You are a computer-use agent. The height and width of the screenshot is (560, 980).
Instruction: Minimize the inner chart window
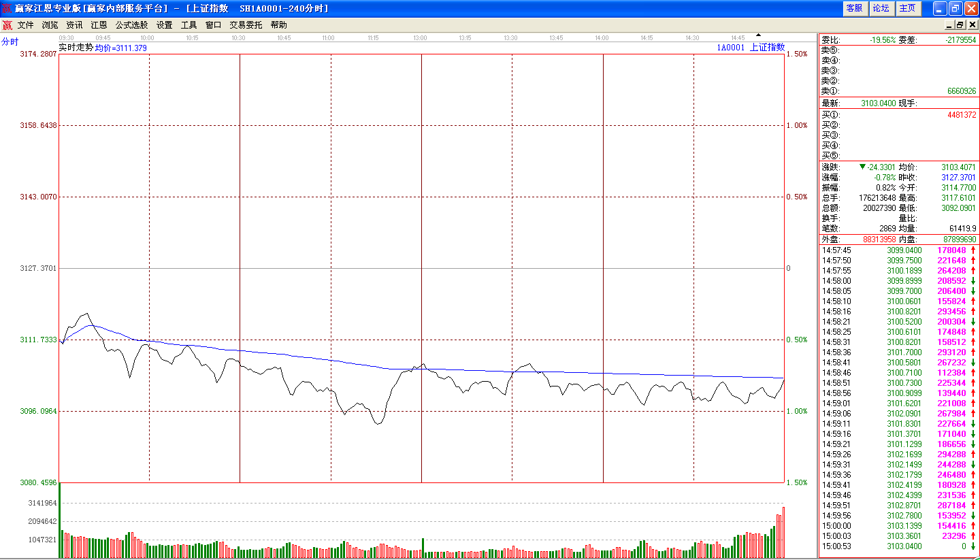948,24
